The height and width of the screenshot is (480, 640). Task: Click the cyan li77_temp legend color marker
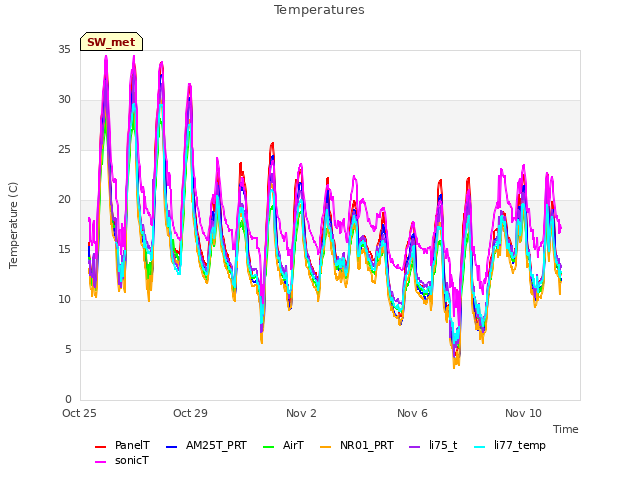pyautogui.click(x=480, y=447)
